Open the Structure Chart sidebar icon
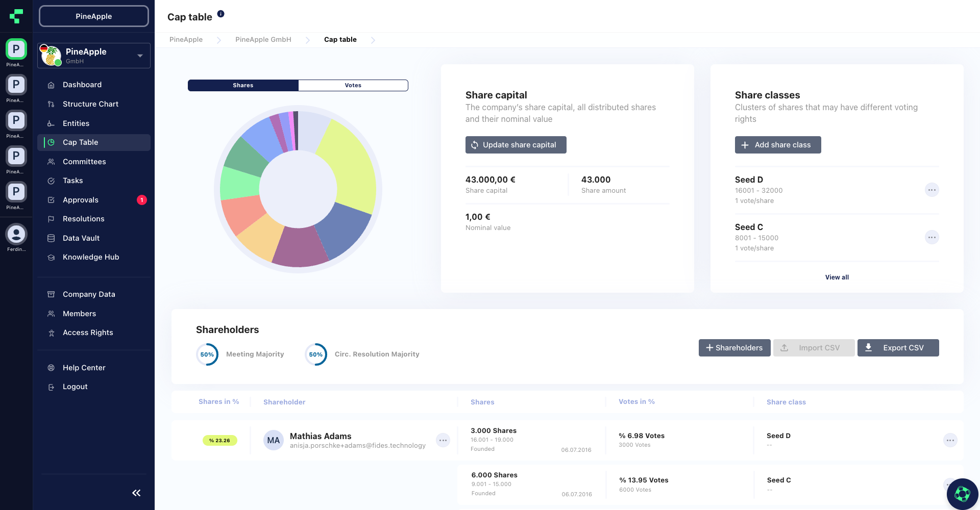 (x=51, y=104)
